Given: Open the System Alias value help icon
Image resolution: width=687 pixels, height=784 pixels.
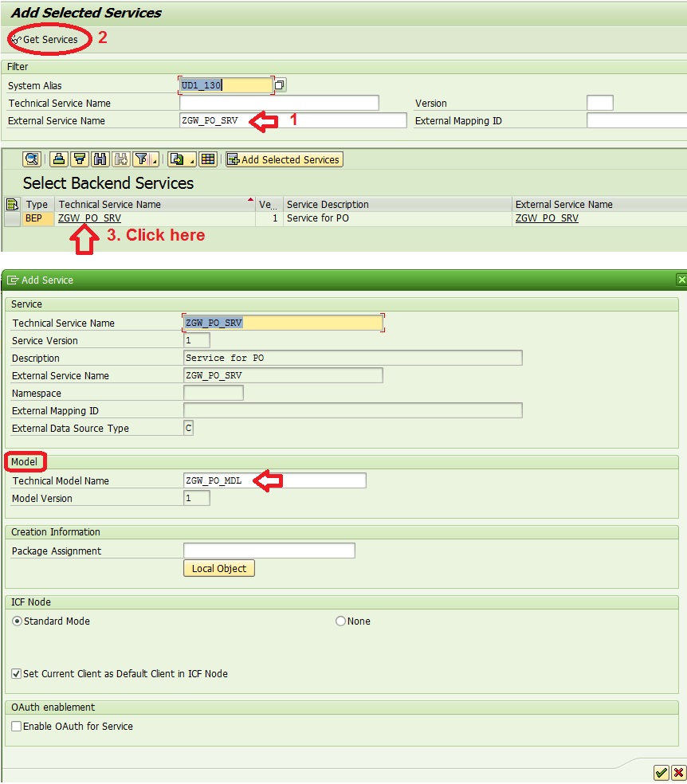Looking at the screenshot, I should pyautogui.click(x=280, y=85).
